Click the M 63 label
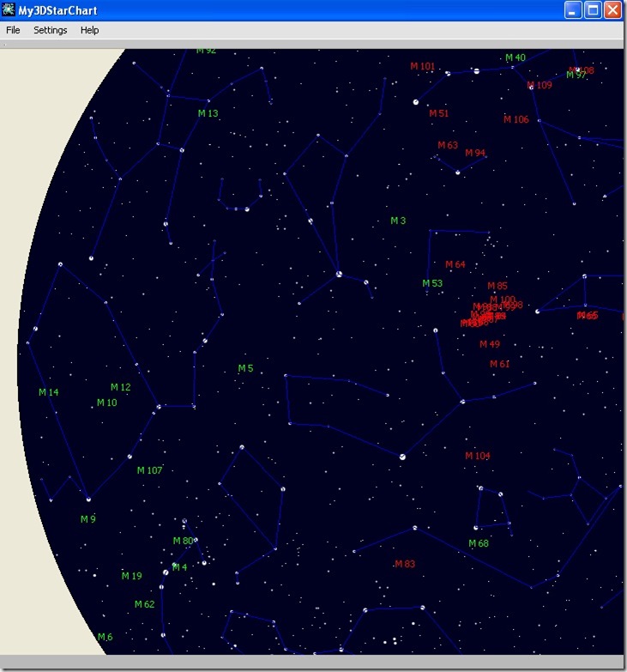The image size is (627, 672). coord(448,145)
